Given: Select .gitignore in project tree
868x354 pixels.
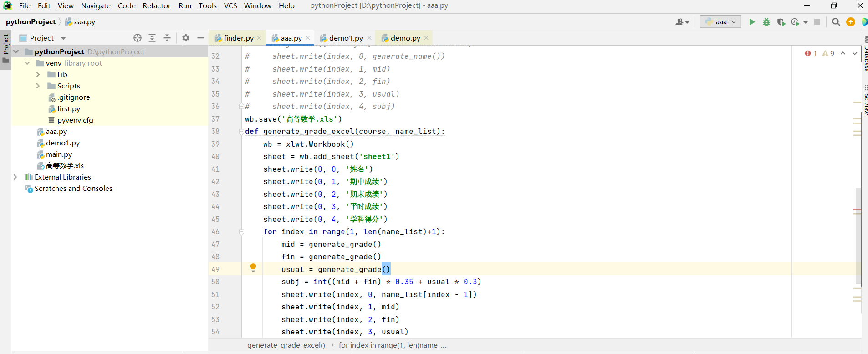Looking at the screenshot, I should click(73, 97).
